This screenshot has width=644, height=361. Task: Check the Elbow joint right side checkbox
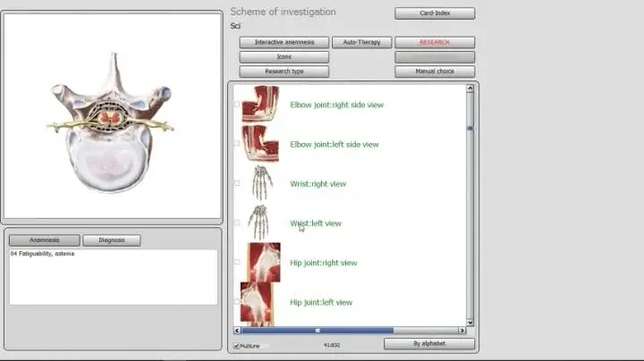[x=237, y=105]
